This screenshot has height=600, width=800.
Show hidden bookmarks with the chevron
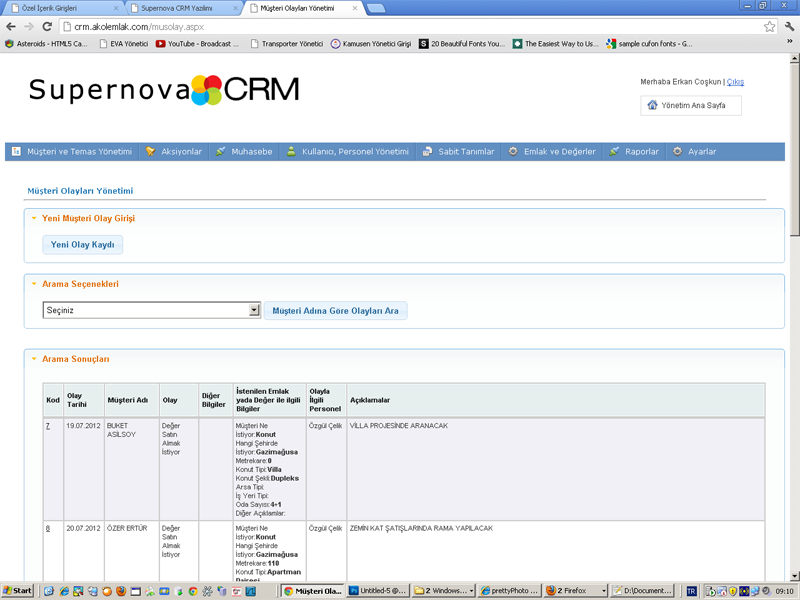pos(790,42)
